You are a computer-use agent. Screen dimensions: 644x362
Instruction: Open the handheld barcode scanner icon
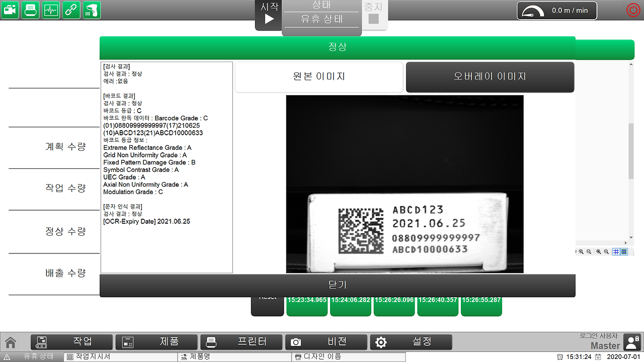(x=92, y=10)
